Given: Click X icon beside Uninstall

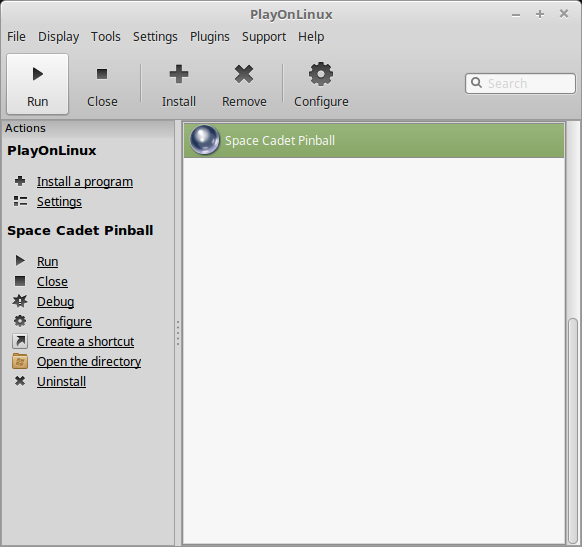Looking at the screenshot, I should pyautogui.click(x=20, y=381).
